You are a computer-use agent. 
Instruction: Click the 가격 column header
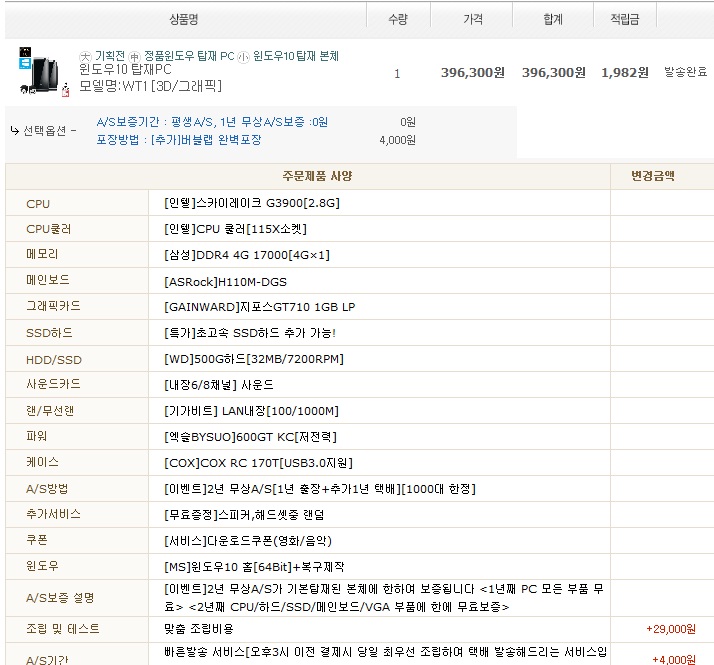(473, 19)
